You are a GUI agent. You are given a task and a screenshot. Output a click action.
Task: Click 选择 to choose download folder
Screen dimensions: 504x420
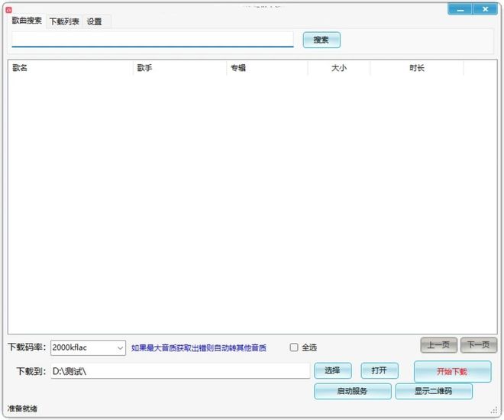[x=333, y=370]
